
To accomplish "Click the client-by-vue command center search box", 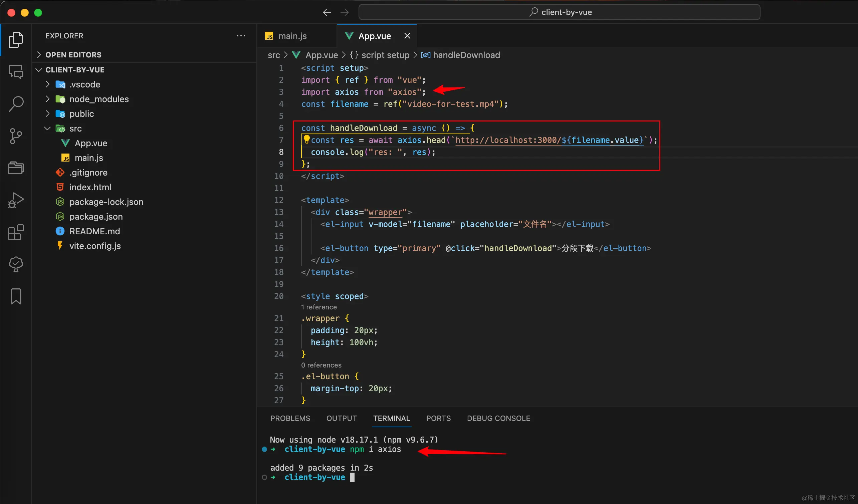I will (559, 12).
